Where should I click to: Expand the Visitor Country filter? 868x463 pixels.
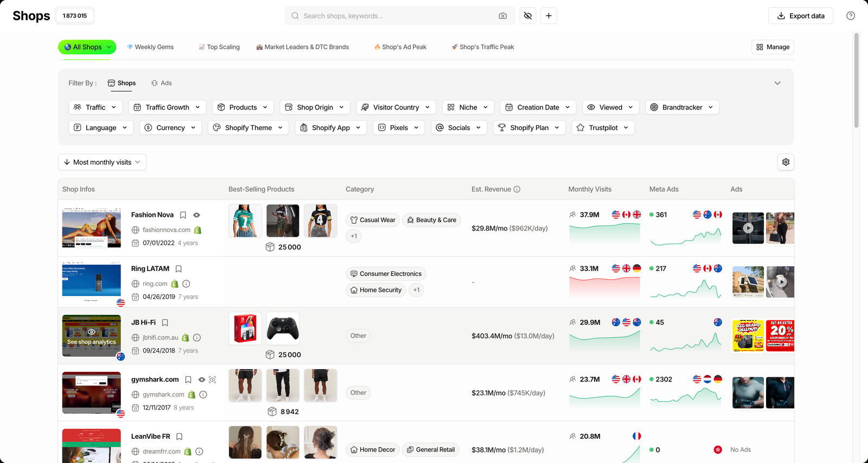396,107
